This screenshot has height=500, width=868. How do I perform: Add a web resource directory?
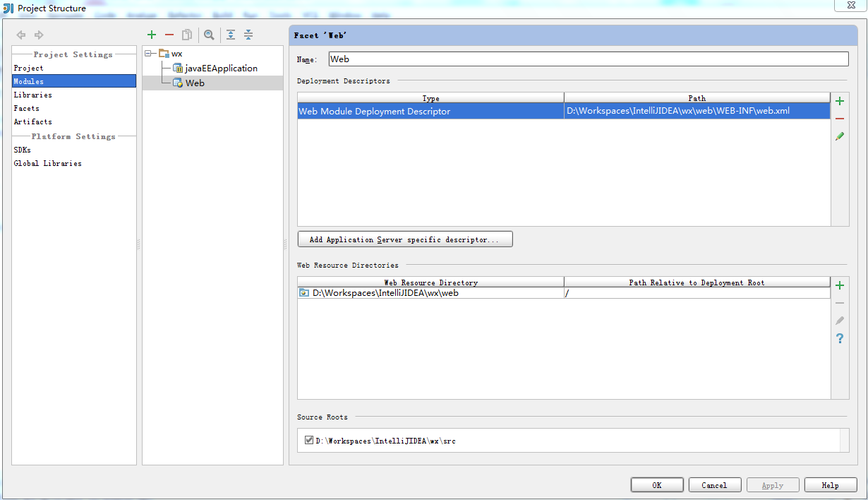tap(840, 285)
